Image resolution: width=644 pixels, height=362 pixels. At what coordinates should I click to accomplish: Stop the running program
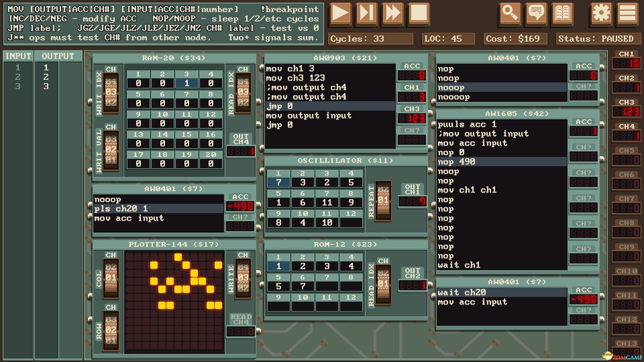[418, 14]
